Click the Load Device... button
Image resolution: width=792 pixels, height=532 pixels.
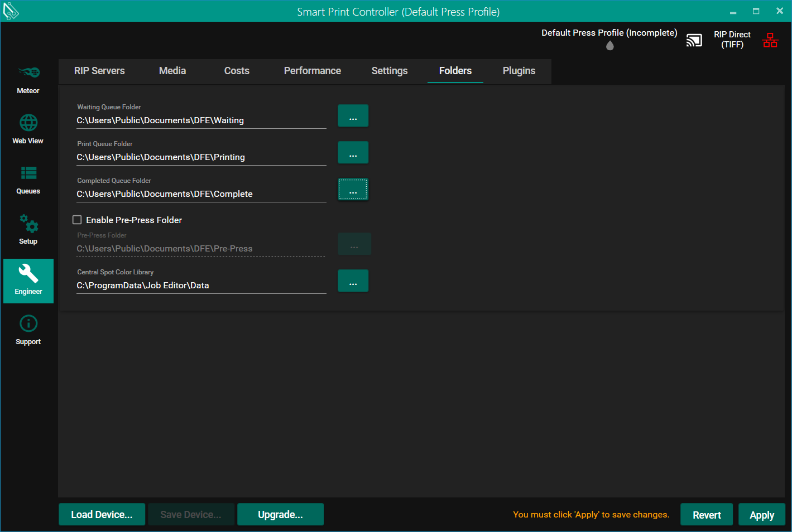point(102,515)
